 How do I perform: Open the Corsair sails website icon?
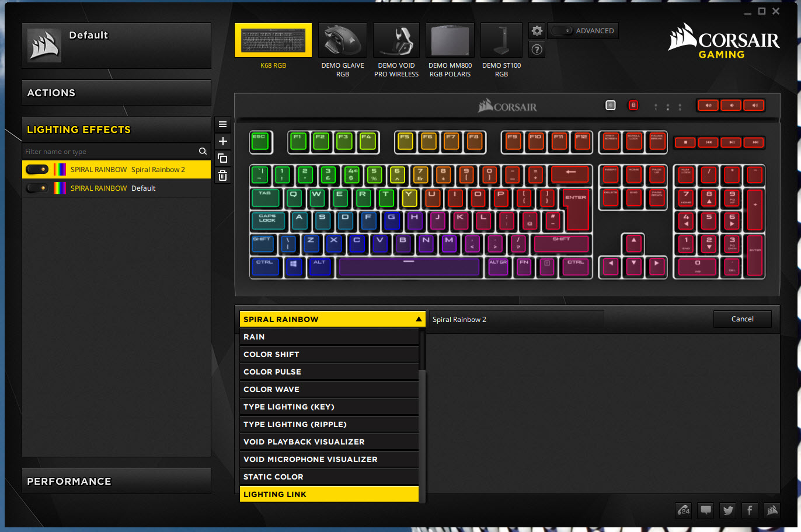(x=772, y=510)
